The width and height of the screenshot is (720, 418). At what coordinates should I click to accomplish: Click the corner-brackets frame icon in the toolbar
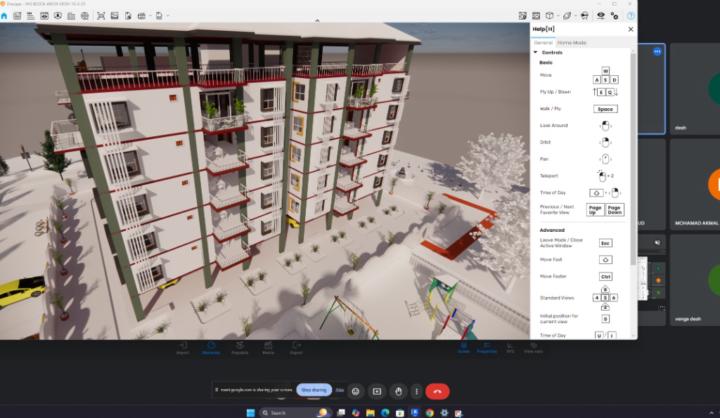[101, 16]
